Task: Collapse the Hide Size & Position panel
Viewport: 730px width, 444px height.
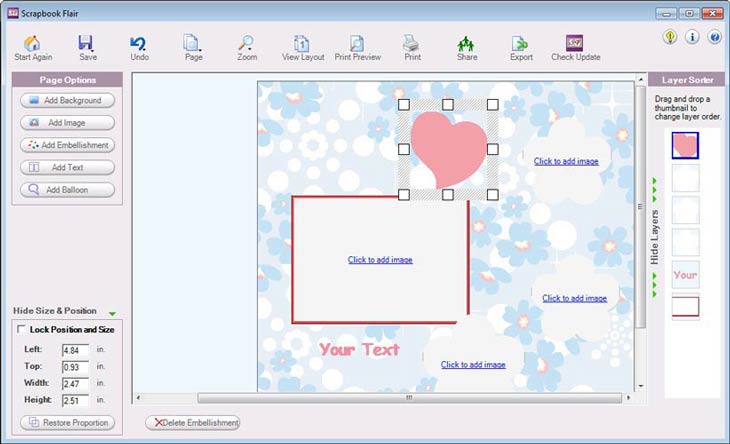Action: (x=112, y=312)
